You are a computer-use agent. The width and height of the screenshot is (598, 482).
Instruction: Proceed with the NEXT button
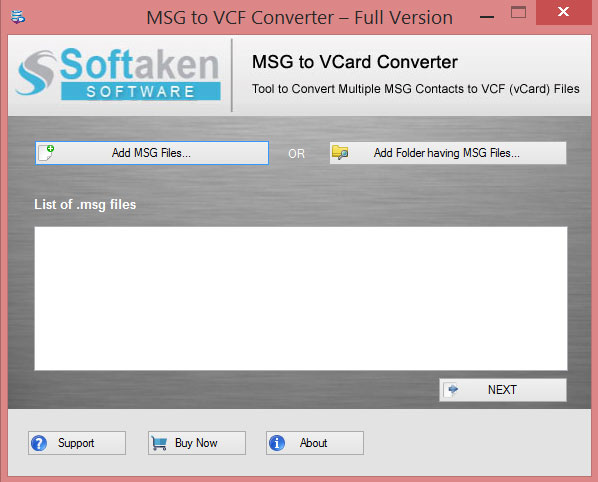pyautogui.click(x=503, y=390)
